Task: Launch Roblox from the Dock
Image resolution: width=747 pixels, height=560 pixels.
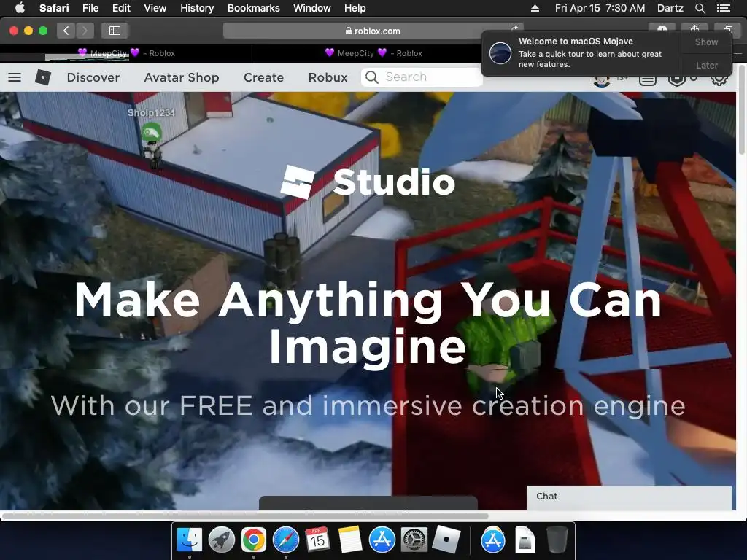Action: 446,540
